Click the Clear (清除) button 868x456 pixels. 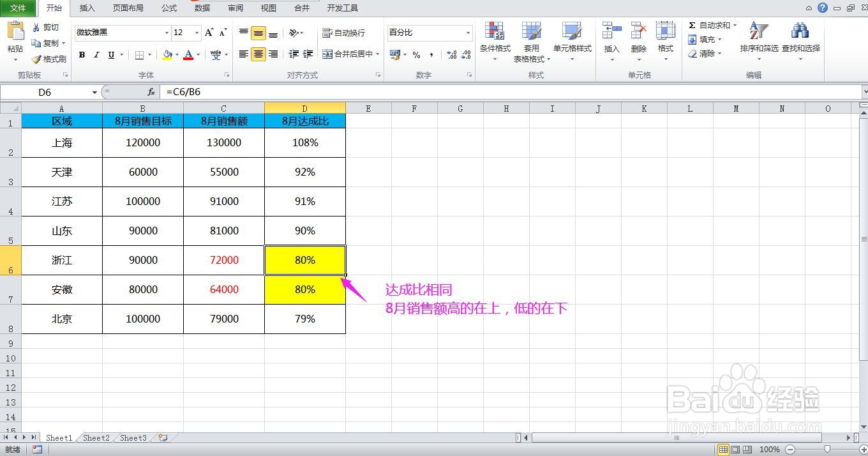(705, 54)
